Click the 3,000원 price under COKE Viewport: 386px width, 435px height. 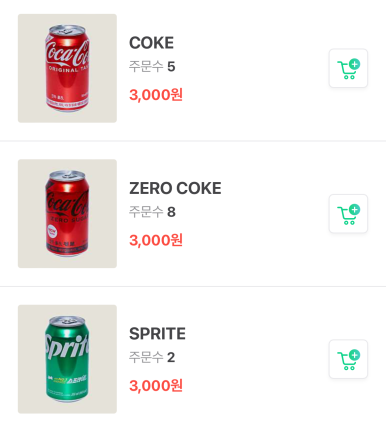(x=156, y=95)
